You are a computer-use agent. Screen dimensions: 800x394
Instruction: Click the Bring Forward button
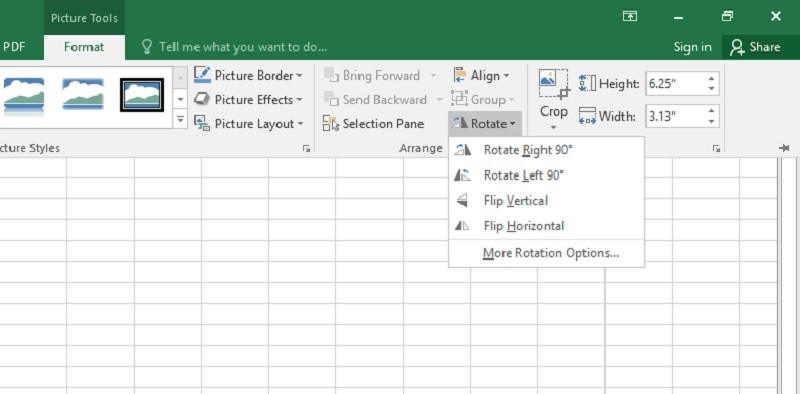click(374, 76)
